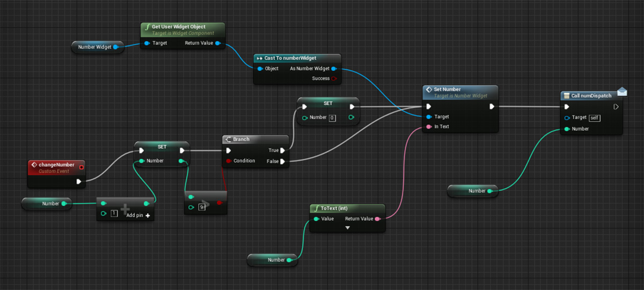Edit the 0 value field on SET node
This screenshot has width=644, height=290.
tap(332, 117)
